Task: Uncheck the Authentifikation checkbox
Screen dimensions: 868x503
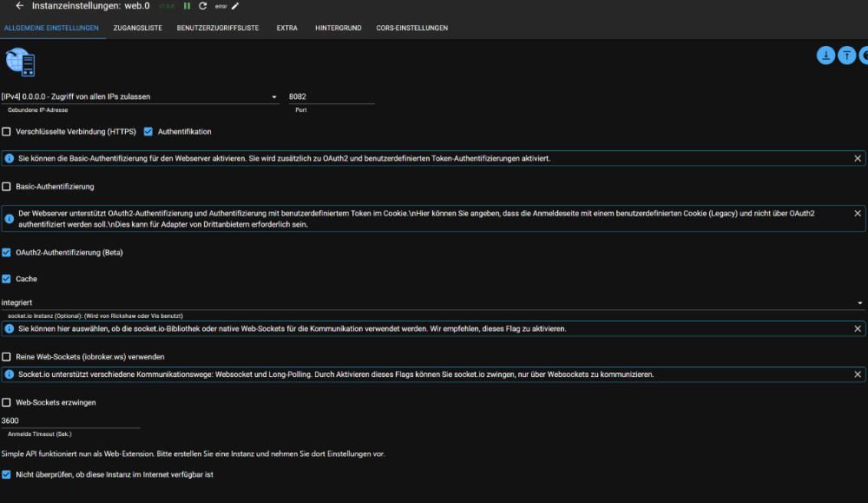Action: click(148, 132)
